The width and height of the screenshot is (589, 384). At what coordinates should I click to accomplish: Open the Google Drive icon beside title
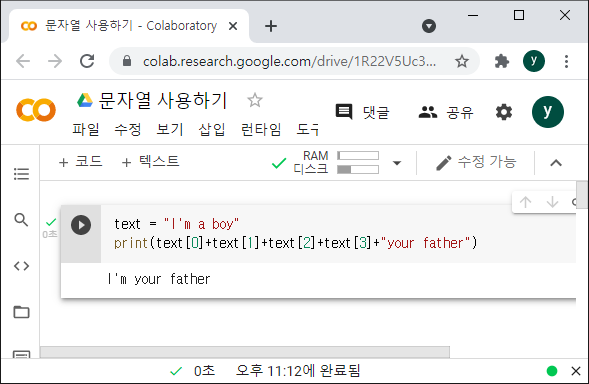pos(85,100)
